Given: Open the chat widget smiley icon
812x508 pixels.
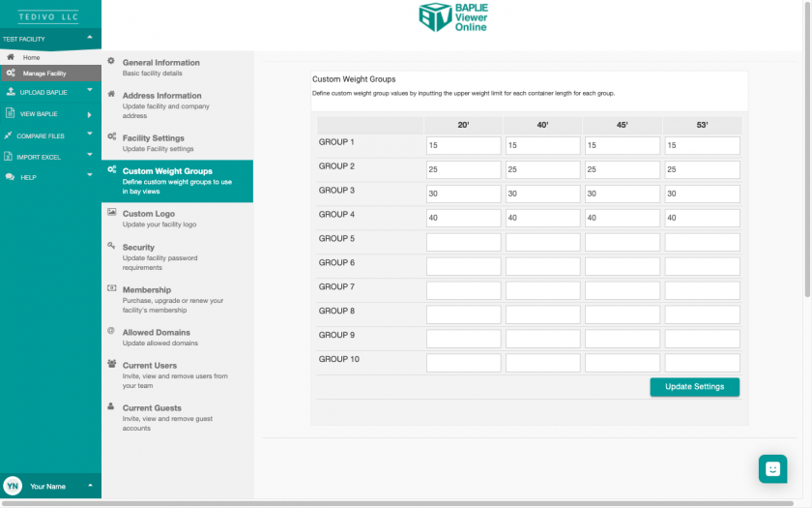Looking at the screenshot, I should point(772,469).
